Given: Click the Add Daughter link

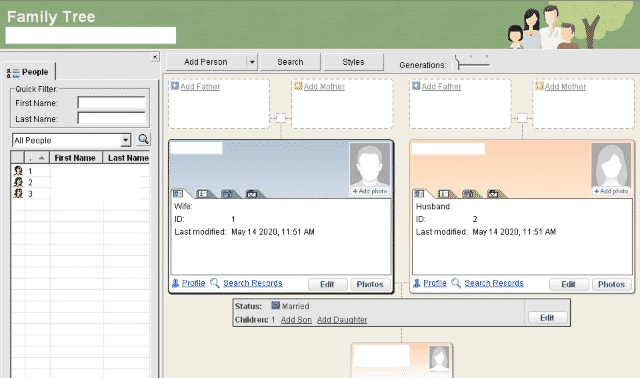Looking at the screenshot, I should tap(342, 320).
